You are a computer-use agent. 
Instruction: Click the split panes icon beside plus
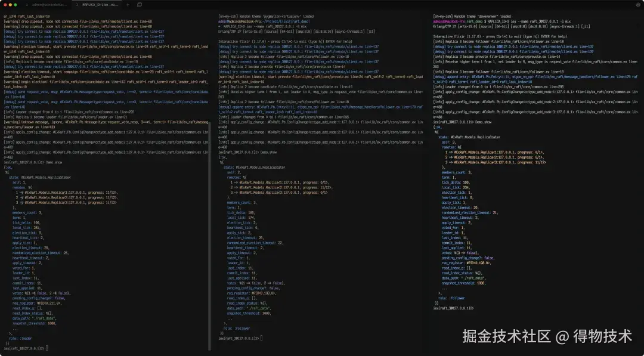tap(139, 5)
